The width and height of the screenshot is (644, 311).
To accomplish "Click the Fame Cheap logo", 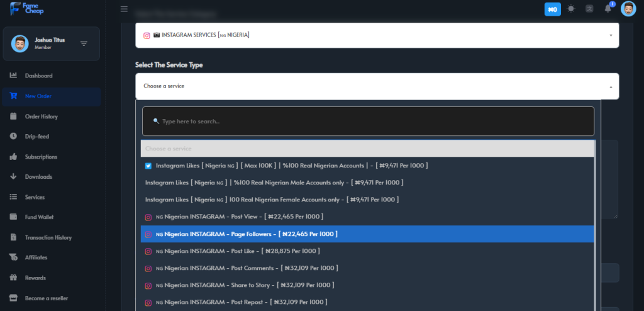I will tap(26, 8).
